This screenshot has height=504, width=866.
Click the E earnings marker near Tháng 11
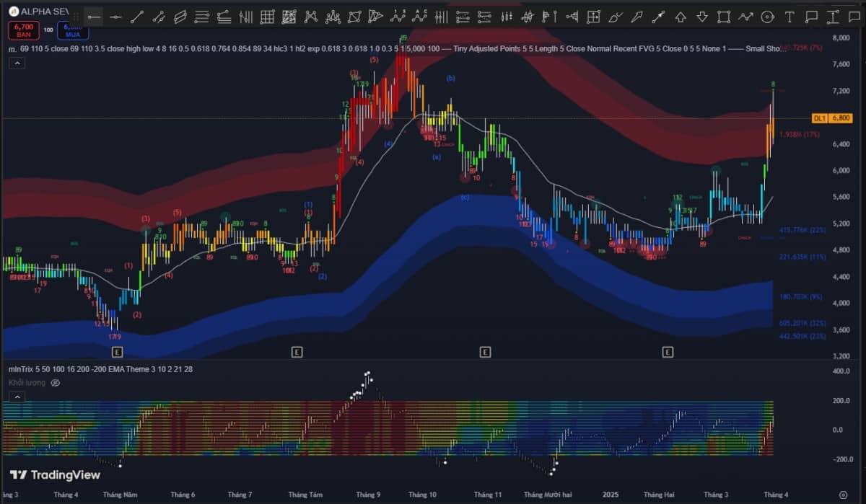click(485, 352)
